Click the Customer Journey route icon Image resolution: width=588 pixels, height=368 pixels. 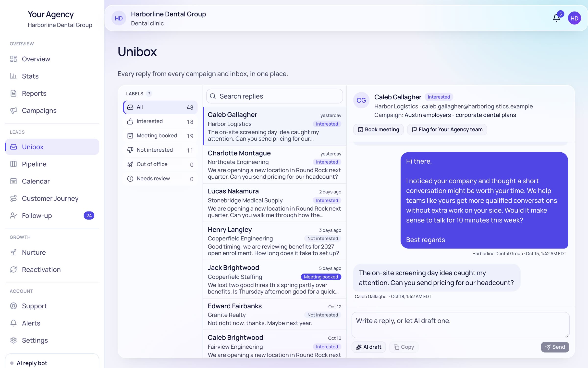click(13, 198)
